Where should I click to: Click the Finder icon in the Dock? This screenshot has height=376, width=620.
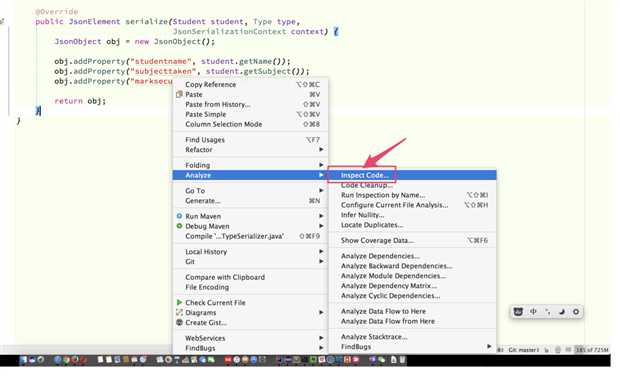23,360
